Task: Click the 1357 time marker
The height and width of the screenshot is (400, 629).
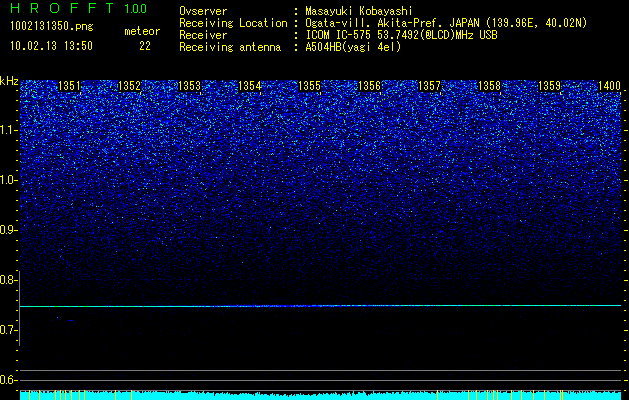Action: [x=430, y=86]
